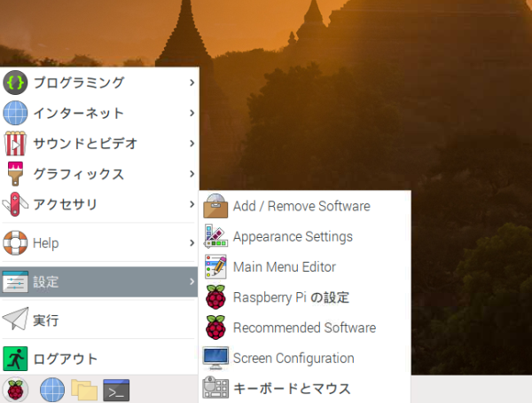Expand the Help submenu arrow
The width and height of the screenshot is (532, 403).
tap(192, 242)
